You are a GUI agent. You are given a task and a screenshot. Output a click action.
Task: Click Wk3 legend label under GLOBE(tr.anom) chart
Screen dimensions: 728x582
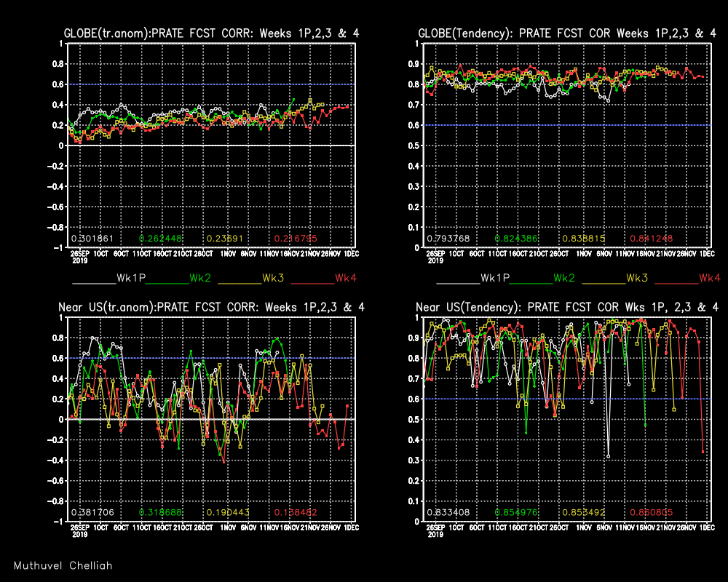pyautogui.click(x=273, y=278)
